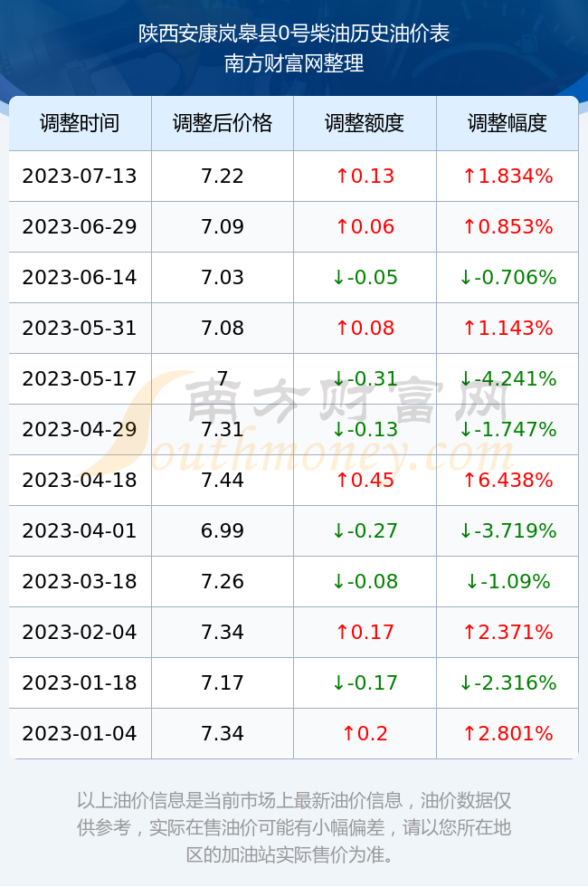Select the price 7.22 cell

tap(223, 176)
